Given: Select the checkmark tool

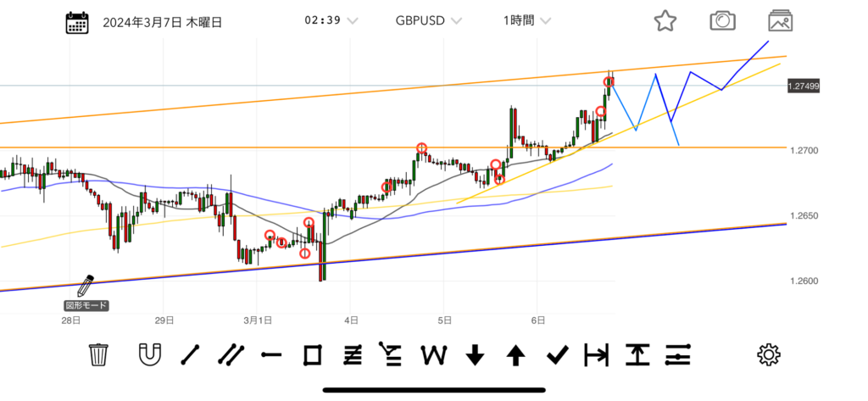Looking at the screenshot, I should [x=556, y=354].
